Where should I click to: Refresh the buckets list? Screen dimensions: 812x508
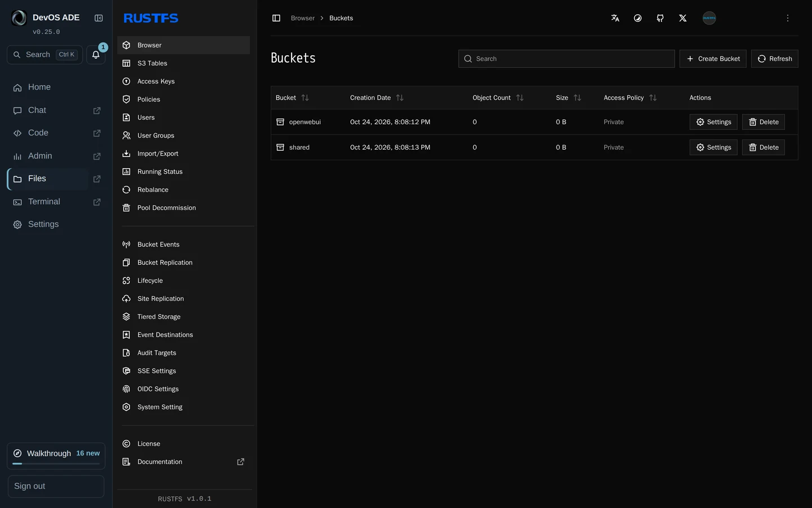775,59
